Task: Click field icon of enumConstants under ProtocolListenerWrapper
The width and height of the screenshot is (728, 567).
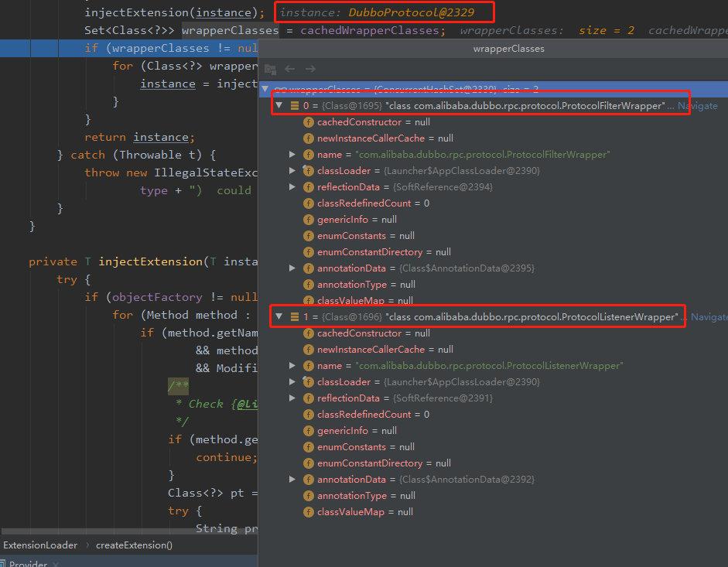Action: point(308,447)
